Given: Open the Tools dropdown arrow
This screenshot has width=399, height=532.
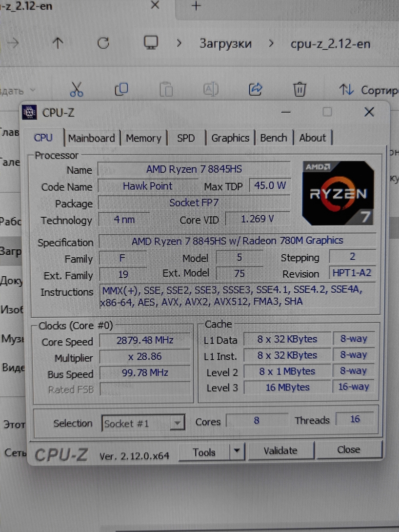Looking at the screenshot, I should (x=237, y=451).
